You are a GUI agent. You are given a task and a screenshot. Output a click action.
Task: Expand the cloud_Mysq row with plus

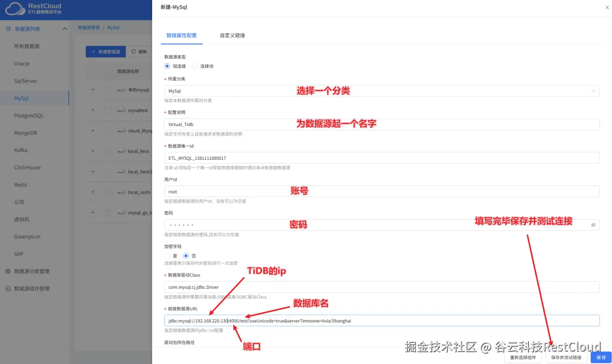pos(93,131)
